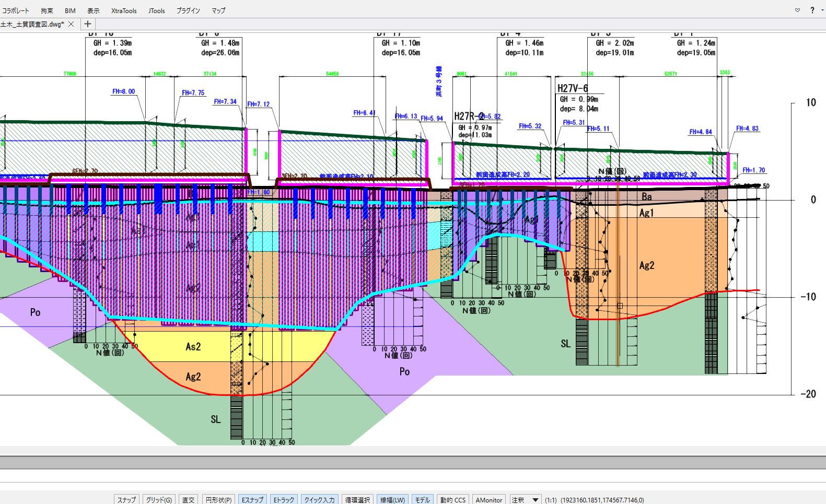Screen dimensions: 826x504
Task: Toggle 円形状(P) polar tracking
Action: [218, 500]
